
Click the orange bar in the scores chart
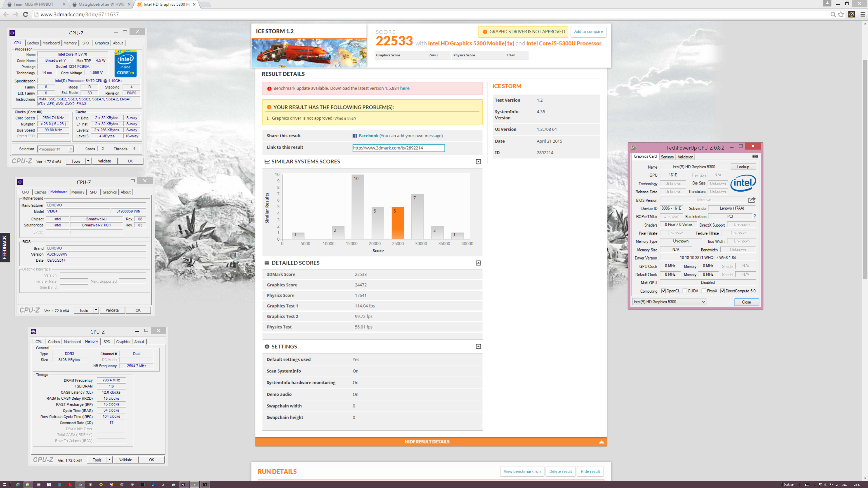coord(398,223)
